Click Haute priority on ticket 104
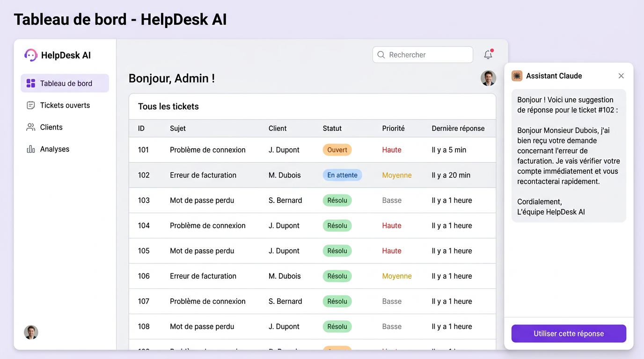The width and height of the screenshot is (644, 359). (x=392, y=226)
